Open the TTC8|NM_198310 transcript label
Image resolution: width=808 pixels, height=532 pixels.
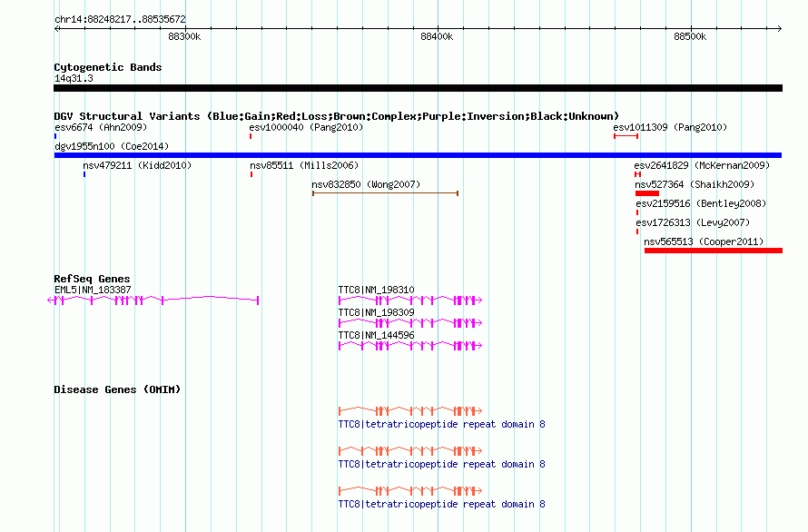pyautogui.click(x=376, y=290)
